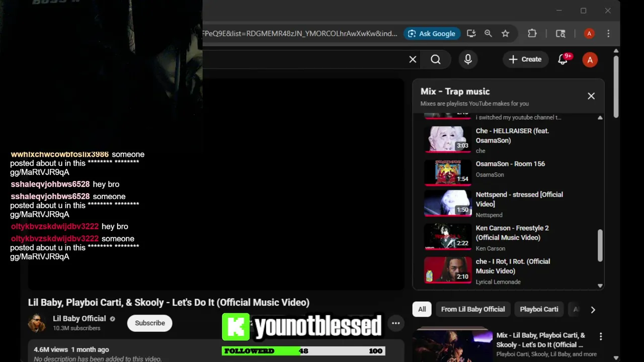Click chat username sshaleqvjohbws6528 hey bro

(x=50, y=185)
